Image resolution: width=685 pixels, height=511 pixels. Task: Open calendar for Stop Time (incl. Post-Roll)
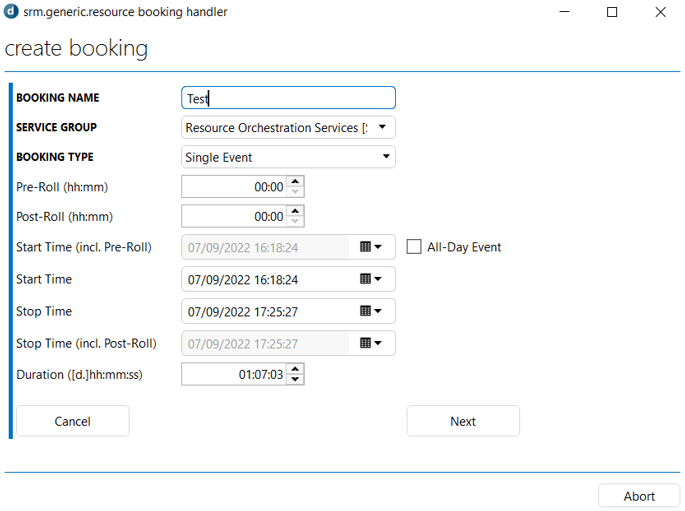pos(370,343)
